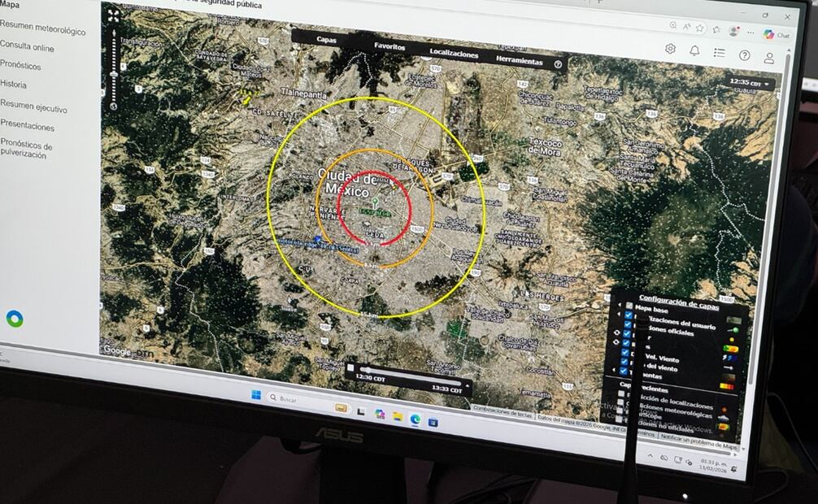818x504 pixels.
Task: Toggle fullscreen map expand icon
Action: click(114, 15)
